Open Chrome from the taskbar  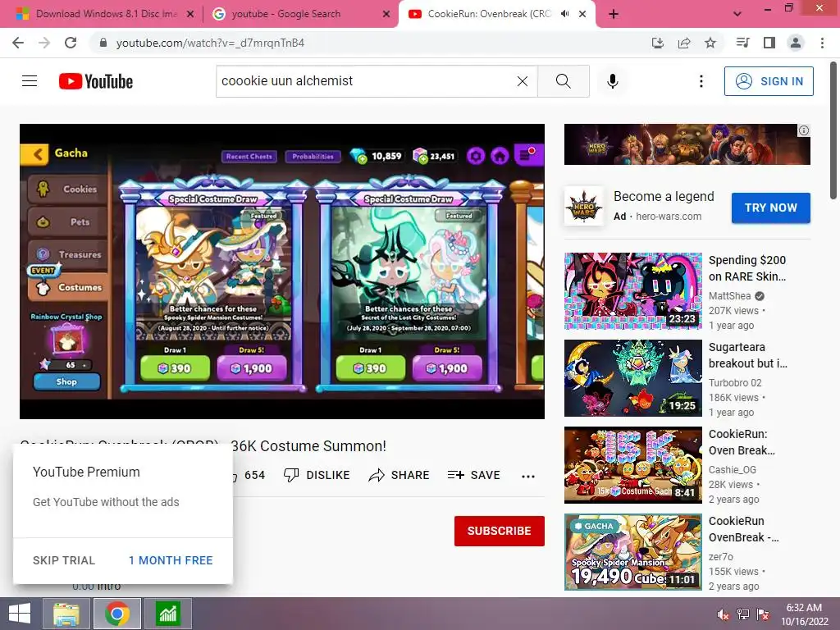click(116, 614)
